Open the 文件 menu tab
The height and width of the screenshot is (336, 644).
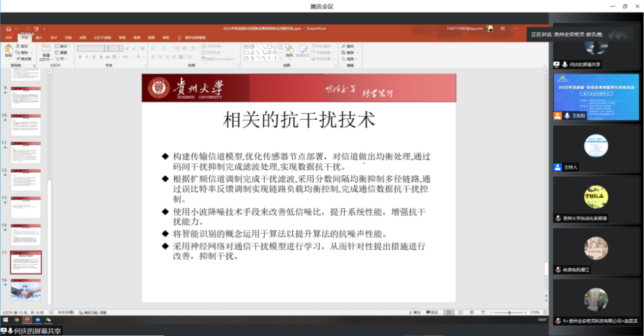tap(8, 37)
